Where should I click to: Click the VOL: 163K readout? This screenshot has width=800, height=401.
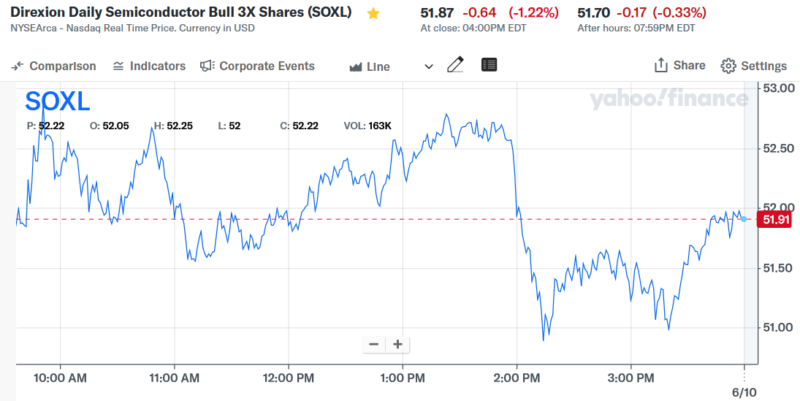point(368,126)
